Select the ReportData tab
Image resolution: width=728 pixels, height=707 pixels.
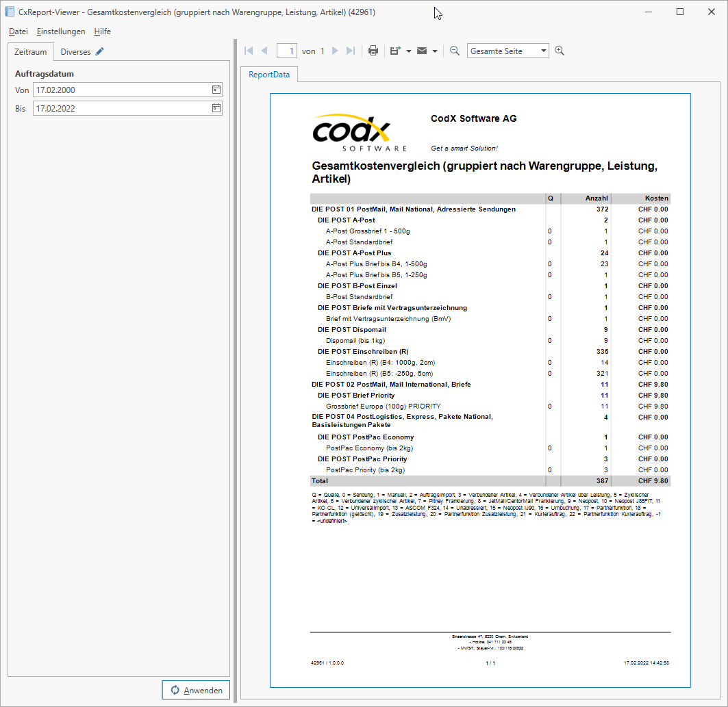(269, 74)
